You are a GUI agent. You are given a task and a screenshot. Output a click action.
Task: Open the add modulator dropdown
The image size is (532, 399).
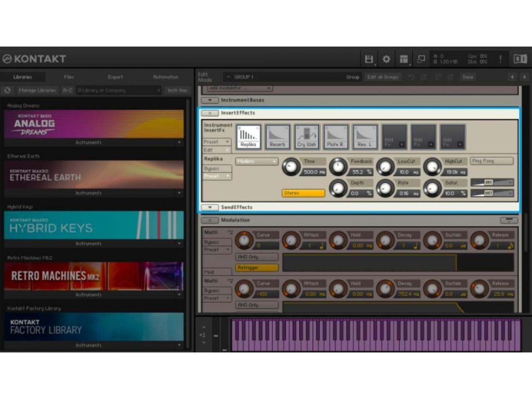[240, 88]
